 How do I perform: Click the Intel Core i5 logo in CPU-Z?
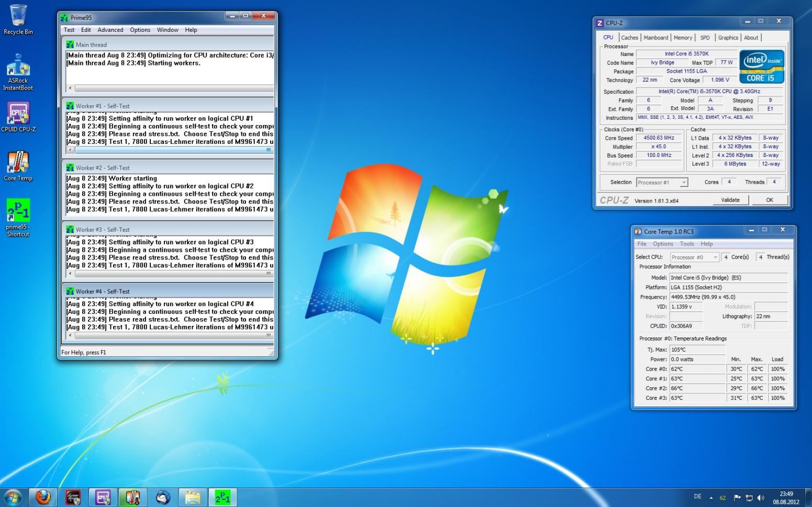pyautogui.click(x=762, y=66)
